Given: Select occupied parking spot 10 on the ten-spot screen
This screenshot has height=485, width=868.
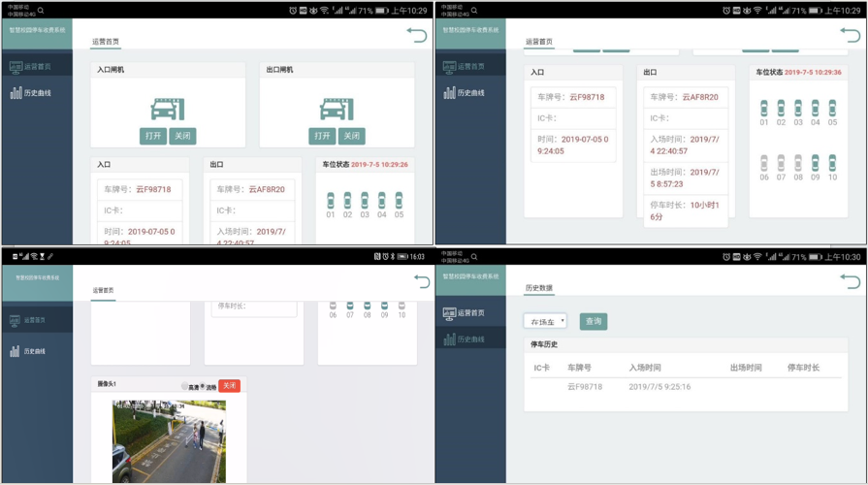Looking at the screenshot, I should coord(832,168).
